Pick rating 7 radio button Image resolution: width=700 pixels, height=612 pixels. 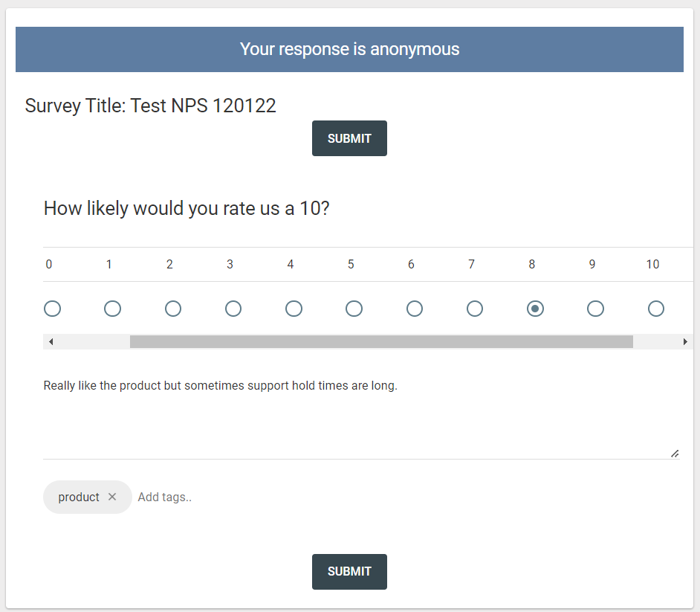click(x=475, y=309)
